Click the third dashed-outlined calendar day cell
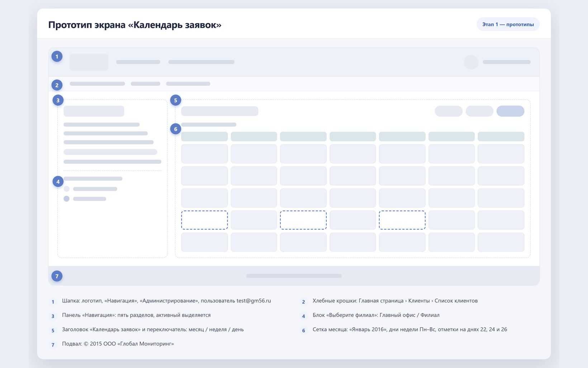 402,220
